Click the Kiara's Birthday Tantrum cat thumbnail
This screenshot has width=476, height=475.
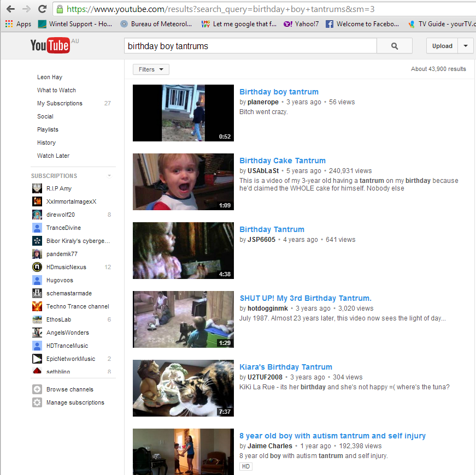(x=183, y=388)
